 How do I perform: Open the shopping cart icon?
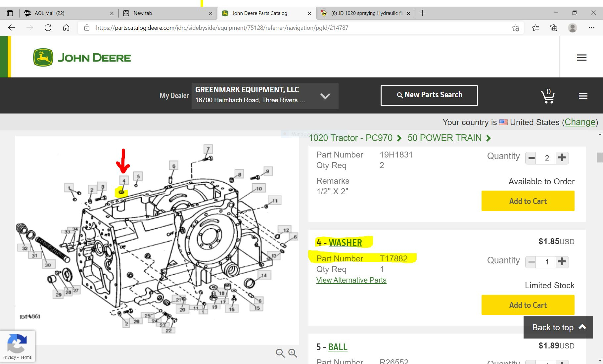pyautogui.click(x=548, y=96)
